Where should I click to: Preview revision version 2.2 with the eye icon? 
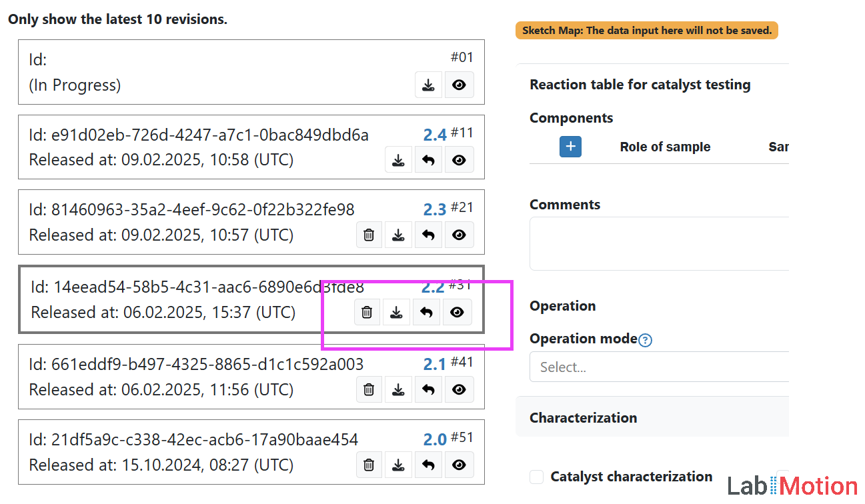(457, 313)
